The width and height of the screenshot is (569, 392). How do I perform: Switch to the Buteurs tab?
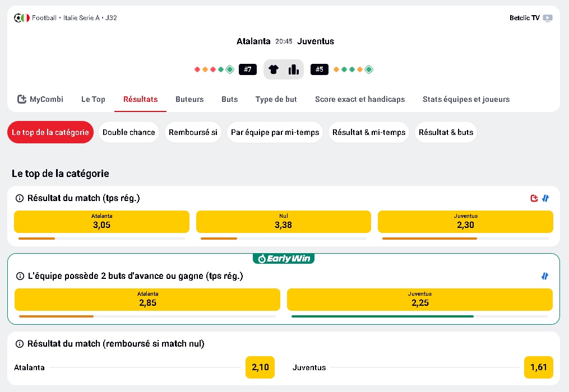(189, 99)
